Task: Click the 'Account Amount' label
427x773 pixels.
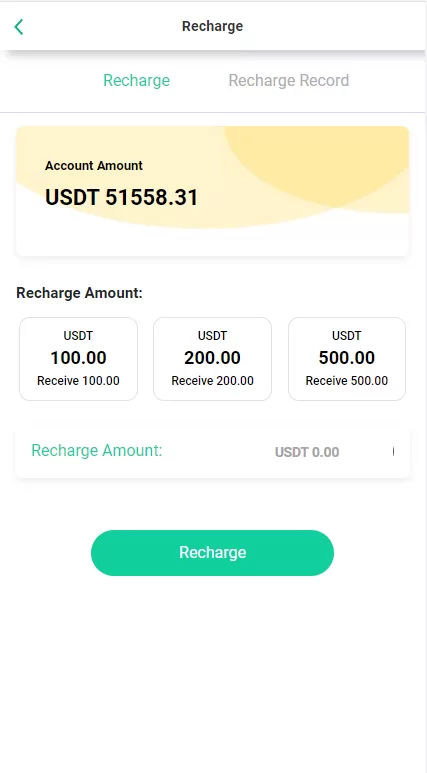Action: click(94, 166)
